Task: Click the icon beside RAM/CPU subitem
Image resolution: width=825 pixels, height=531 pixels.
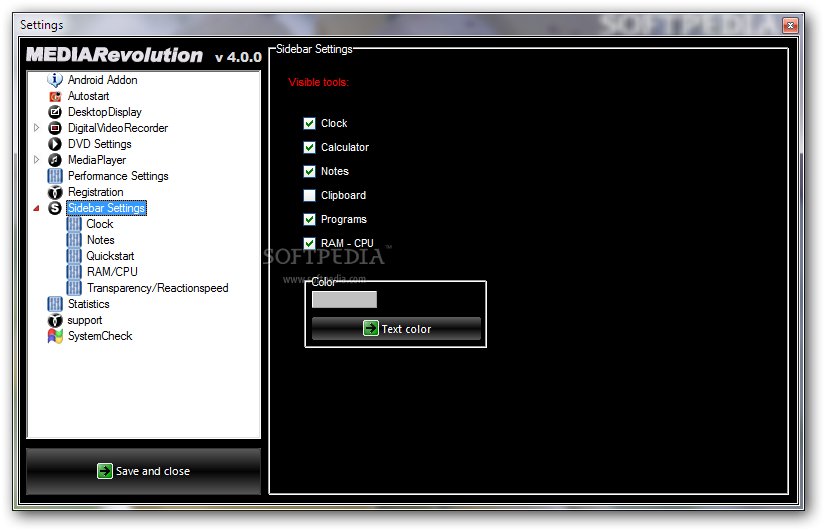Action: [74, 272]
